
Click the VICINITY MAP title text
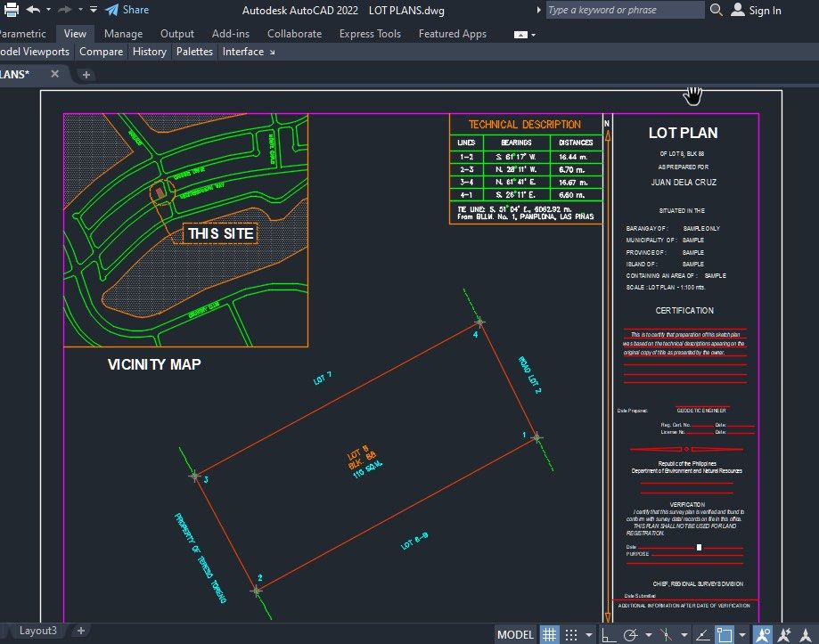[x=154, y=364]
